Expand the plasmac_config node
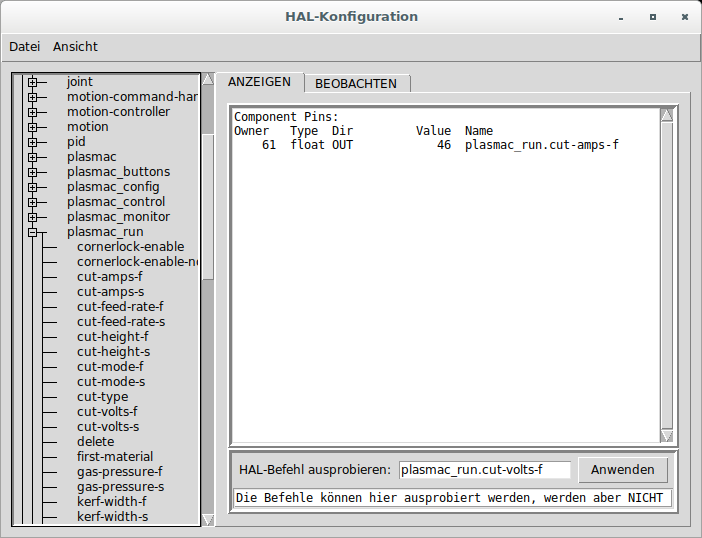Screen dimensions: 702x538 (32, 187)
